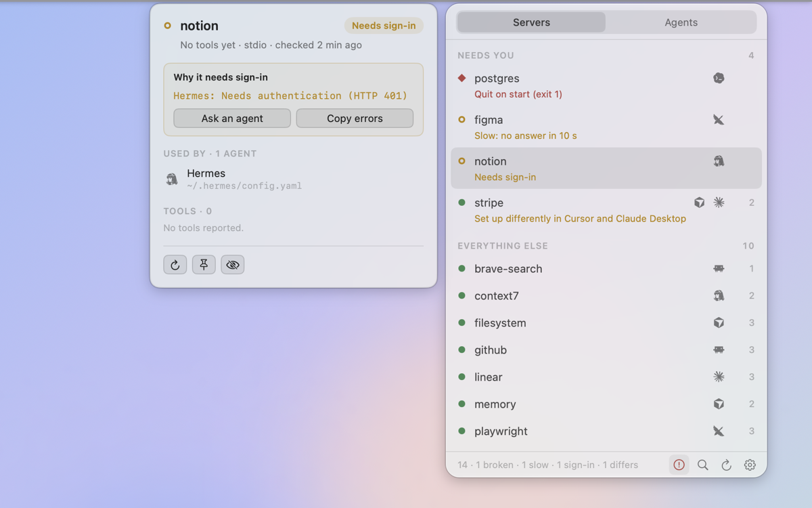This screenshot has height=508, width=812.
Task: Click the Copy errors button
Action: tap(355, 119)
